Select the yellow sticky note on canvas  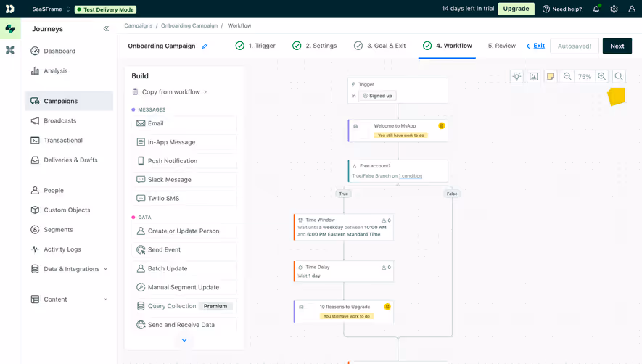click(616, 96)
